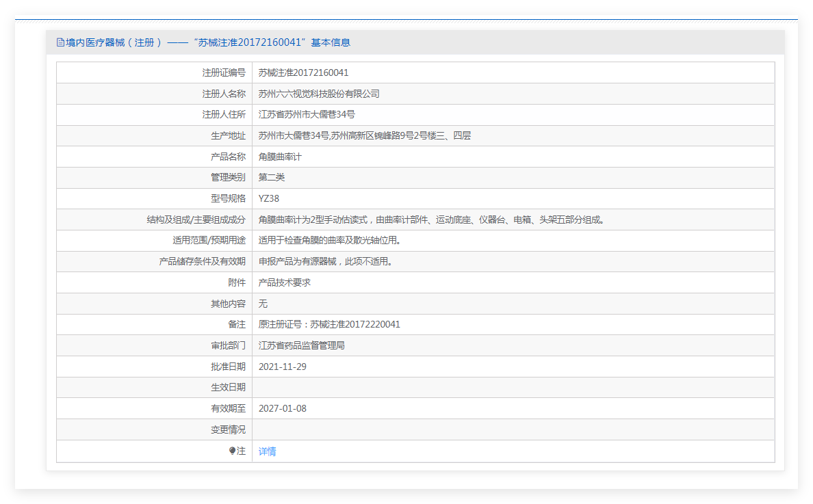Click the 结构及组成/主要组成成分 label
Viewport: 813px width, 504px height.
click(196, 220)
